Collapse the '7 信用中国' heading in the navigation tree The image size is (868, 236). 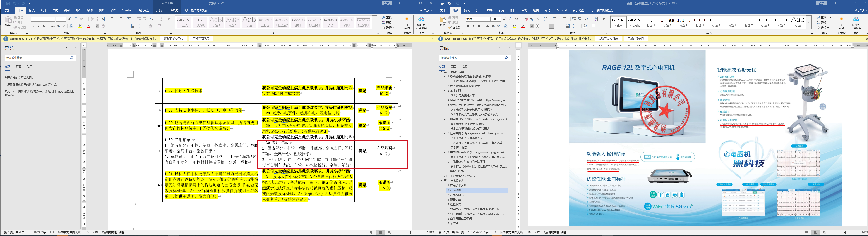click(445, 133)
